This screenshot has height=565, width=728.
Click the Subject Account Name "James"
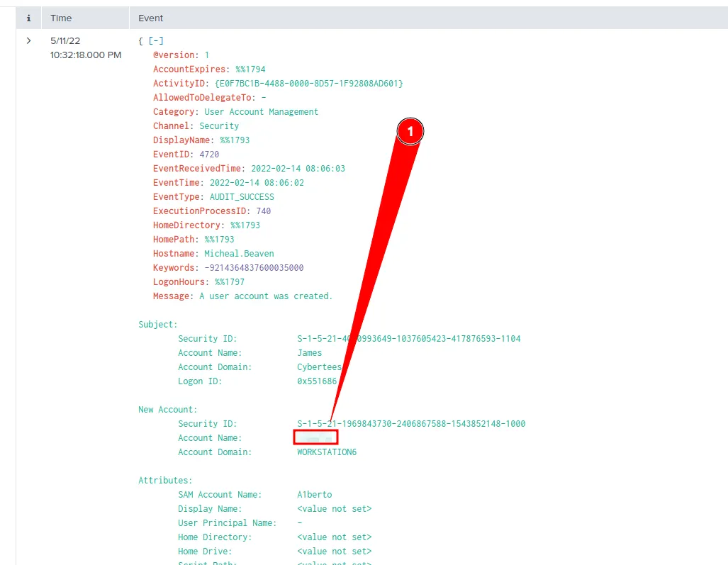[x=309, y=352]
